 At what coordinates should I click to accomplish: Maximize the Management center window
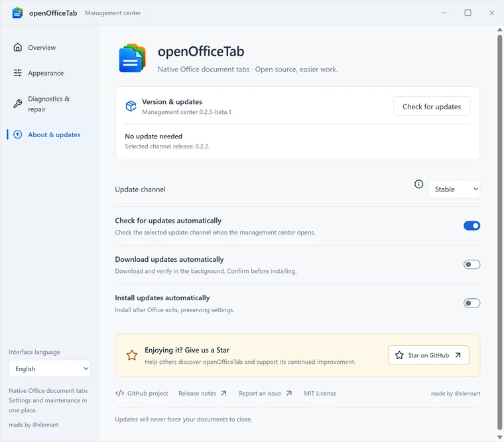point(468,13)
